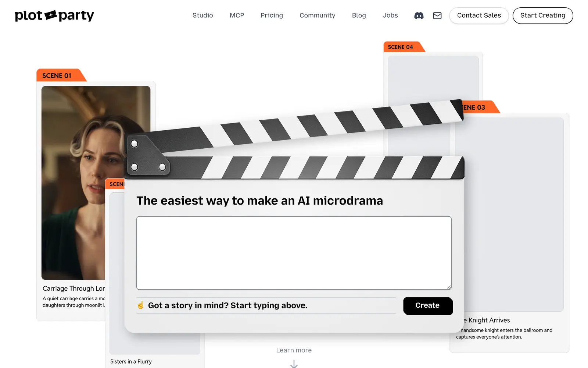
Task: Click the text-area resize handle corner
Action: click(449, 287)
